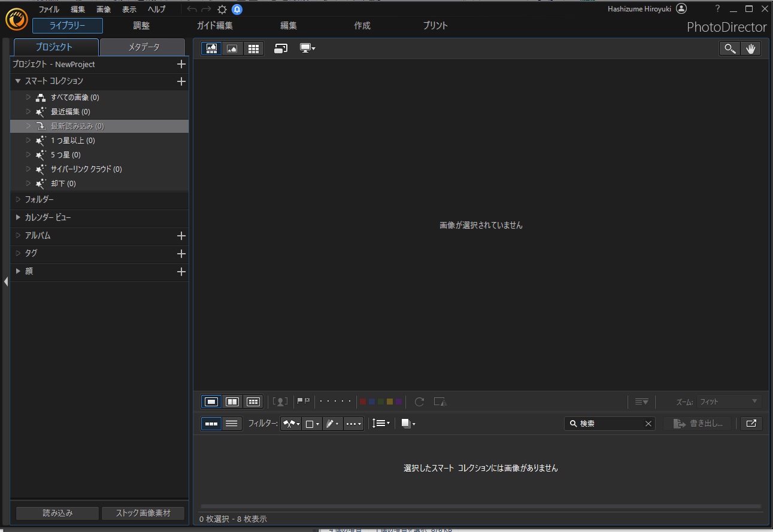Open the 編集 menu in the menu bar
Screen dimensions: 773x532
(x=78, y=10)
